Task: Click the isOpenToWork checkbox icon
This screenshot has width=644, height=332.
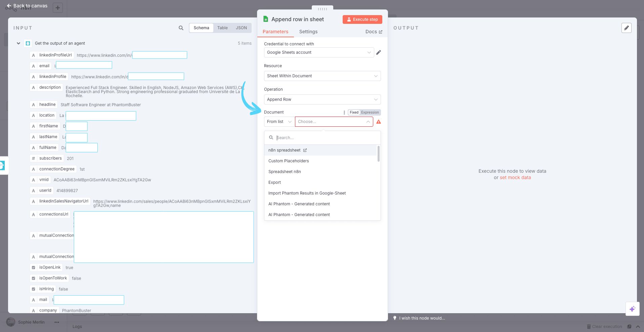Action: coord(33,279)
